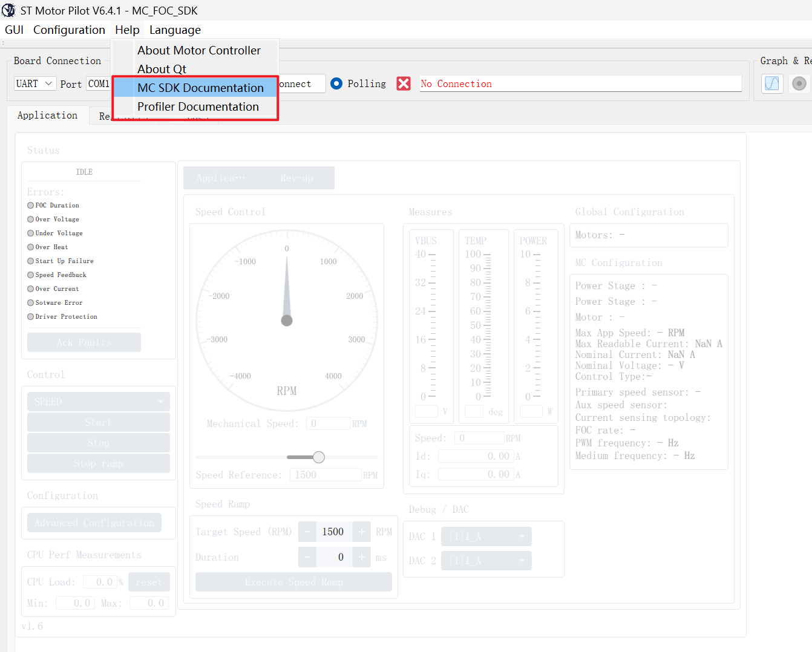Toggle the FOC Duration error indicator

point(30,205)
